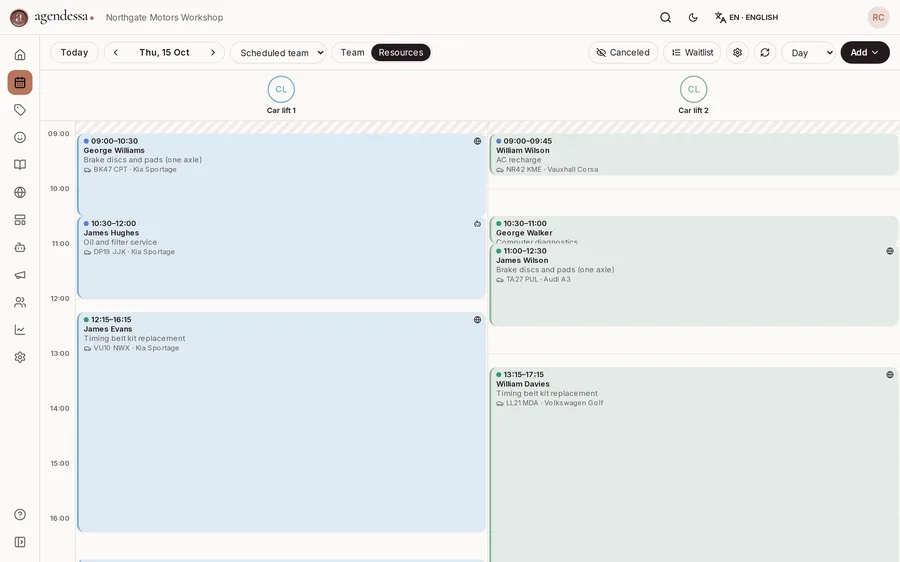Expand the Day view dropdown
900x562 pixels.
[808, 52]
